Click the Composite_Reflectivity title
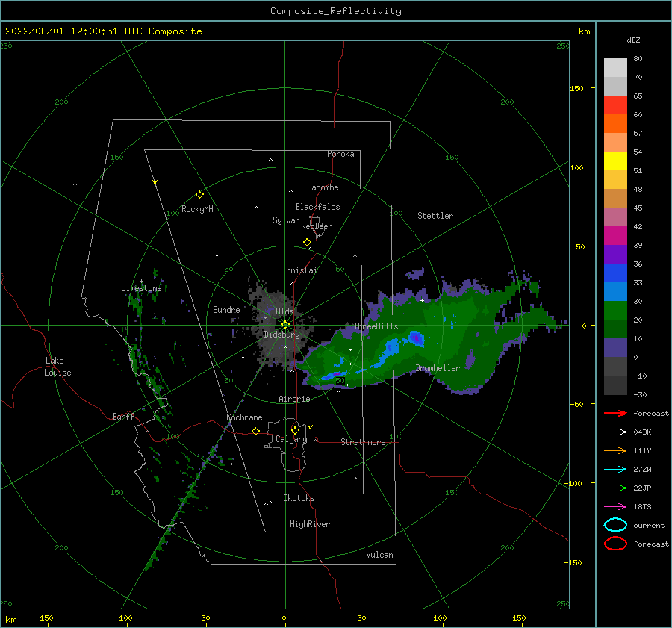 [x=335, y=11]
